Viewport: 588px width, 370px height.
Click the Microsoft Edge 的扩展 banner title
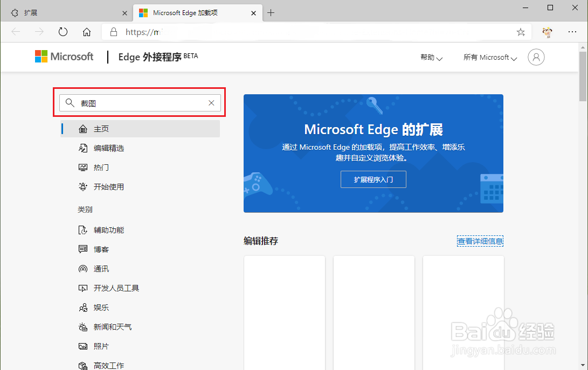click(373, 130)
